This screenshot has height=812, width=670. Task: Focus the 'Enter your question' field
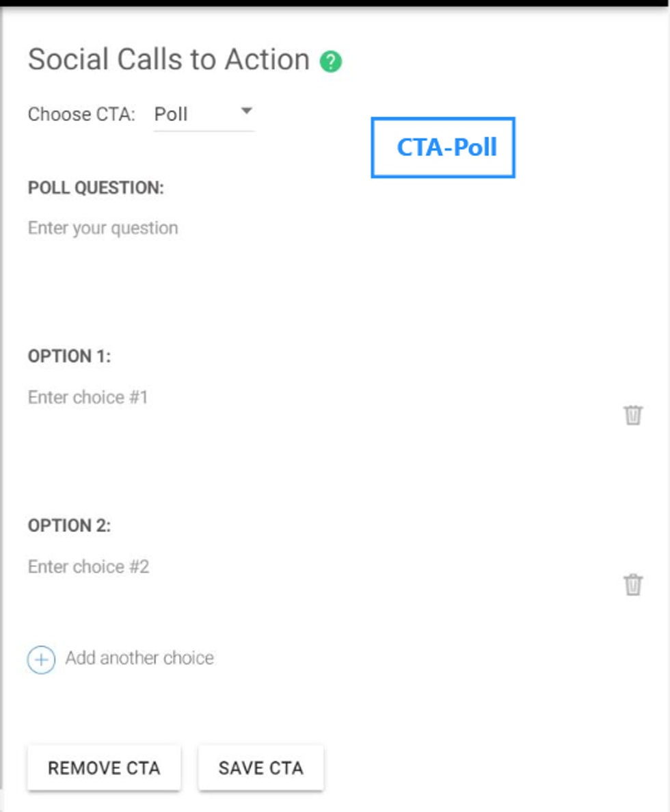pos(103,228)
